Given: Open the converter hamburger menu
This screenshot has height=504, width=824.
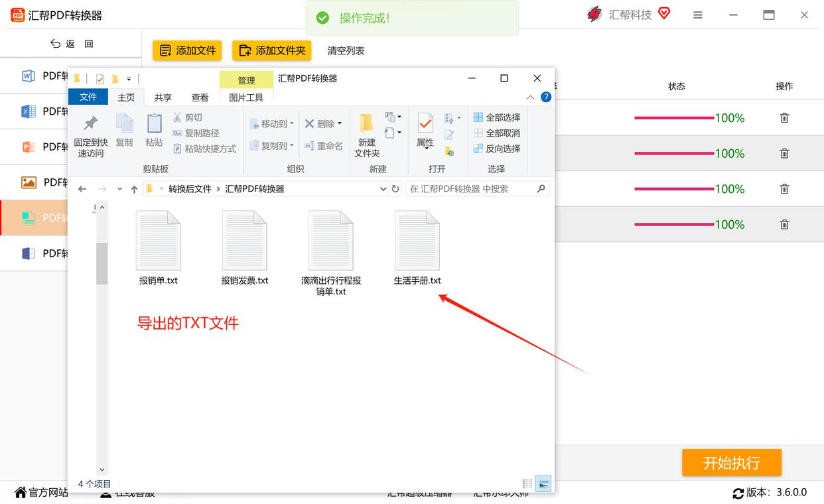Looking at the screenshot, I should pyautogui.click(x=698, y=15).
